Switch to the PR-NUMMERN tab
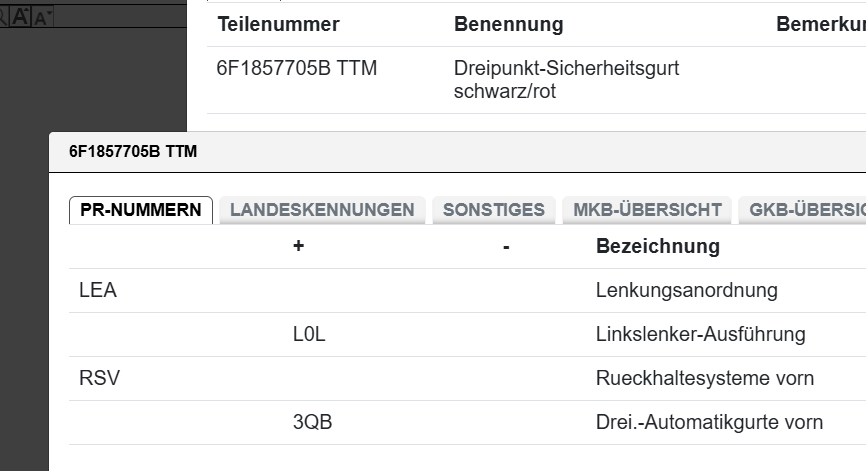This screenshot has width=866, height=471. pos(141,210)
